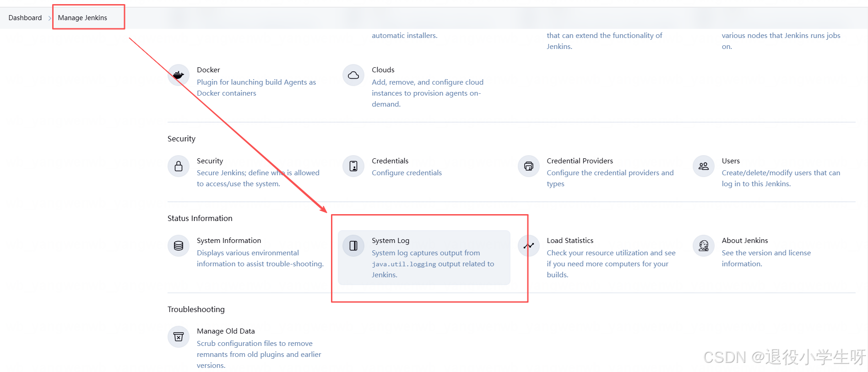868x372 pixels.
Task: Click the Manage Old Data archive icon
Action: (179, 337)
